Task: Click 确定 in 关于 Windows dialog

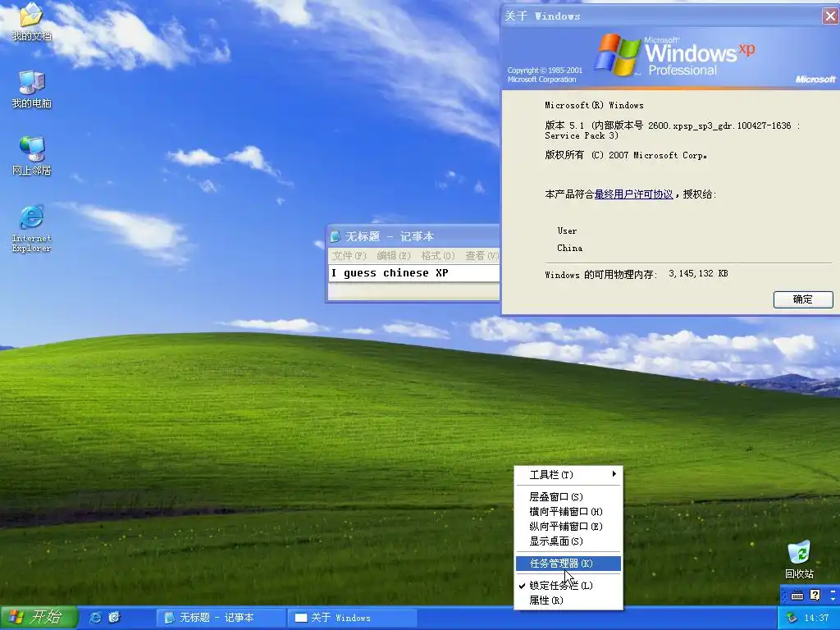Action: pyautogui.click(x=803, y=299)
